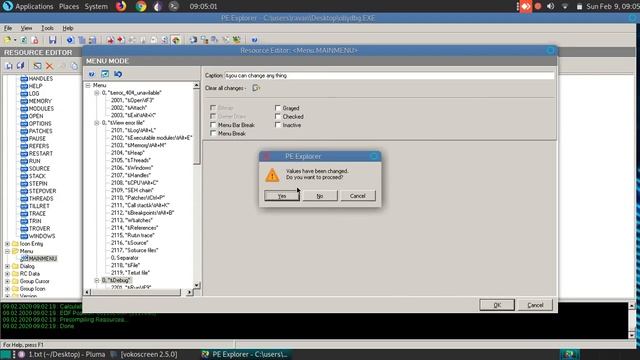Viewport: 640px width, 360px height.
Task: Collapse the "View error file" menu node
Action: pos(97,123)
